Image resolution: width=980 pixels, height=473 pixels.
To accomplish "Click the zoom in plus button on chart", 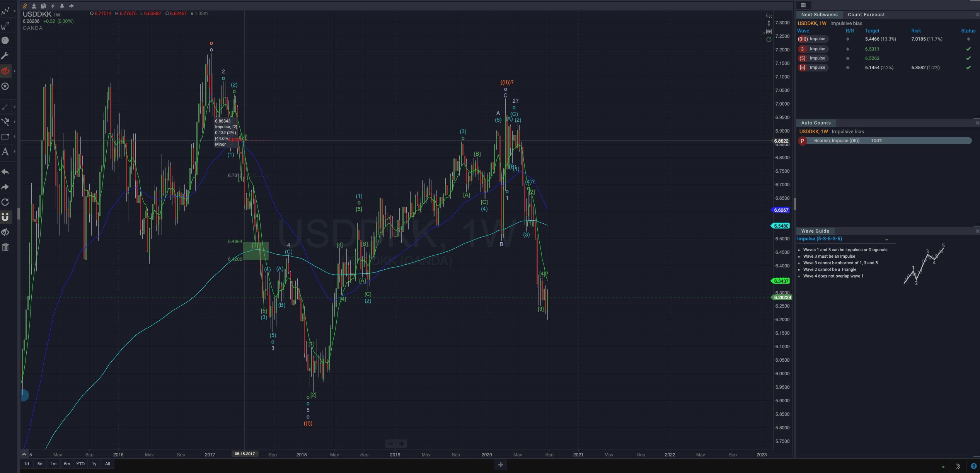I will [x=402, y=444].
